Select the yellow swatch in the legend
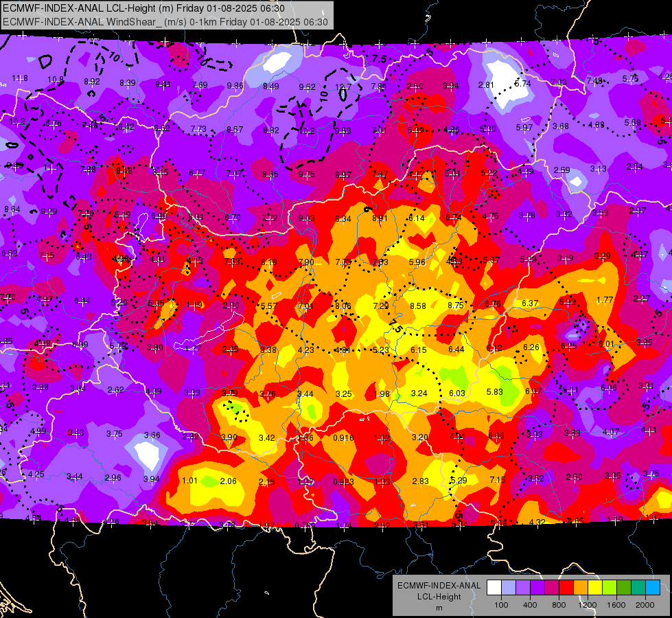 coord(595,587)
